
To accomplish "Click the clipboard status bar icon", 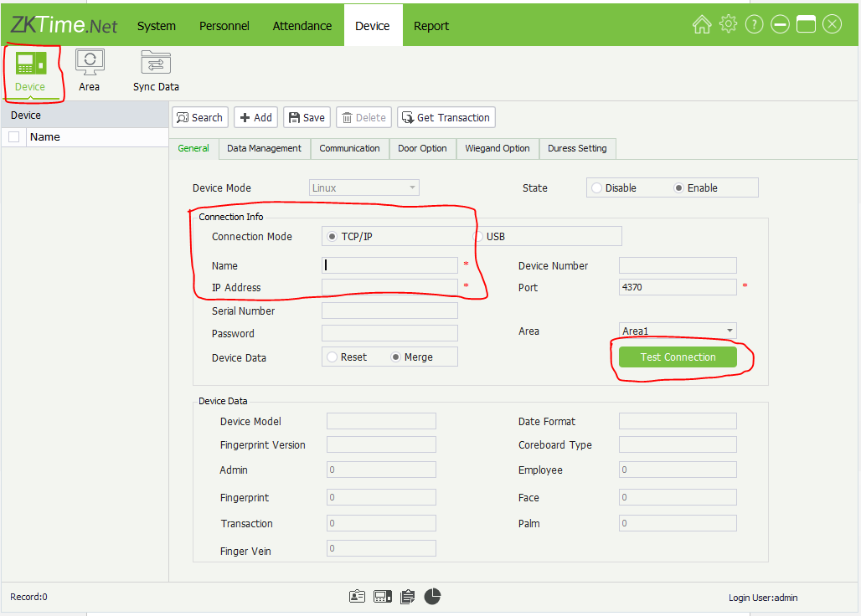I will coord(408,597).
